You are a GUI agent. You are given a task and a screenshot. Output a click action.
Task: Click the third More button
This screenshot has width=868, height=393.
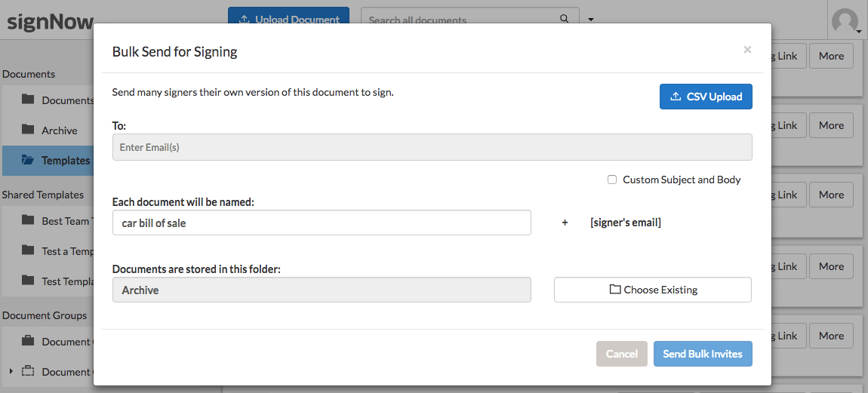tap(832, 195)
